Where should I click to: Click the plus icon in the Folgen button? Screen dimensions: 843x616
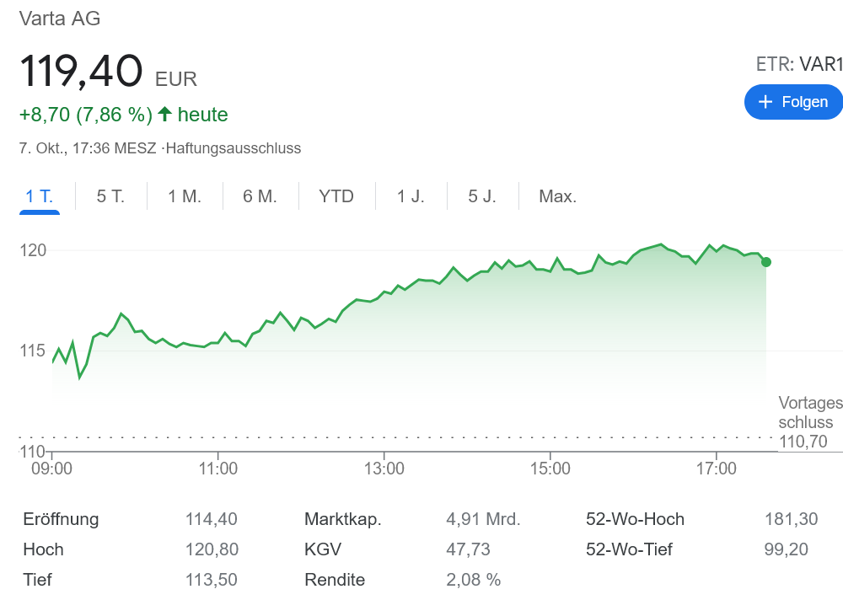coord(765,102)
